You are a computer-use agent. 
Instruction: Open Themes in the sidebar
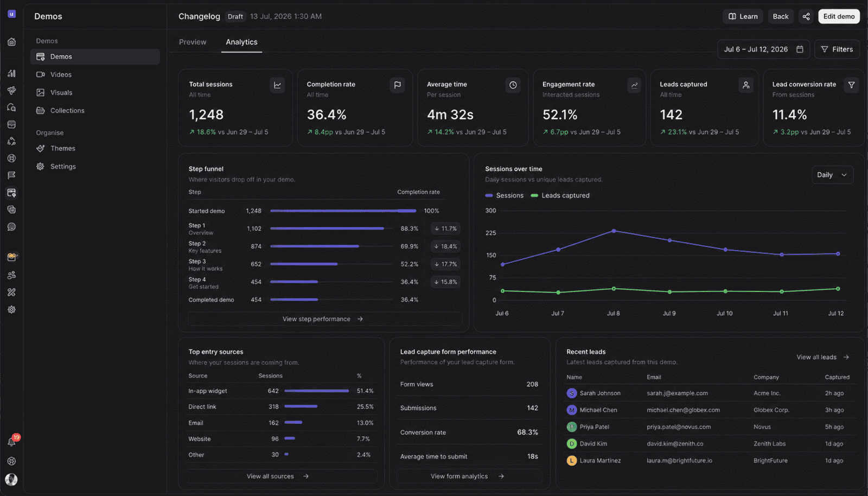(x=95, y=148)
